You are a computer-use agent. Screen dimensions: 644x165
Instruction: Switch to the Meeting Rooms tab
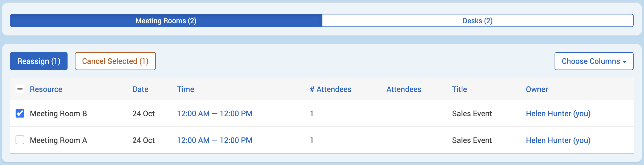tap(166, 21)
